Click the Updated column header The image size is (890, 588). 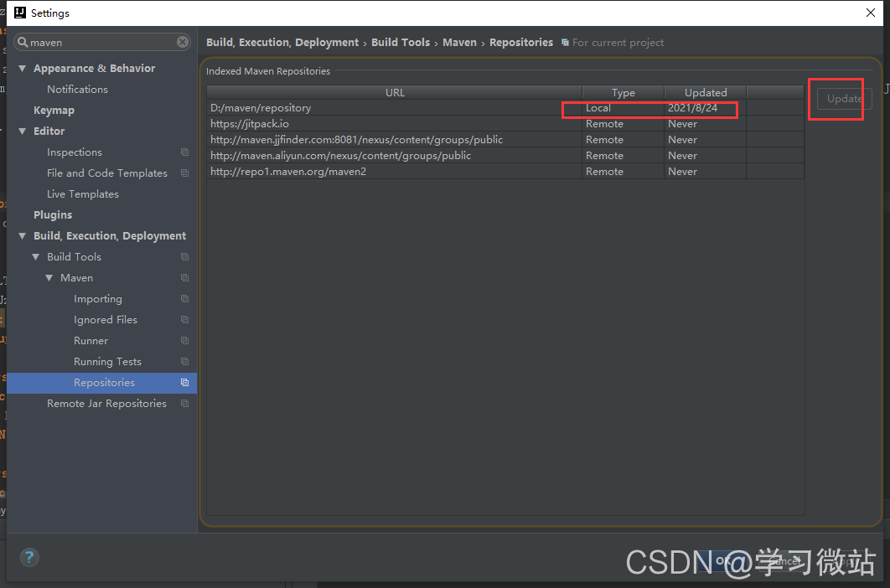706,92
